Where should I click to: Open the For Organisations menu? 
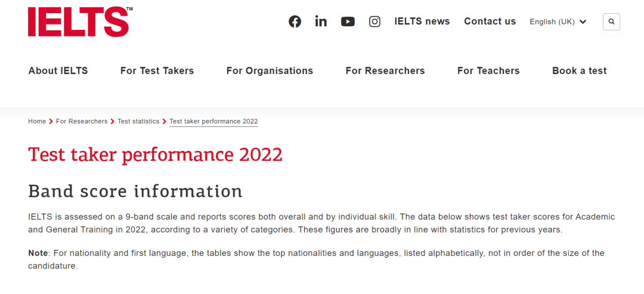click(270, 70)
